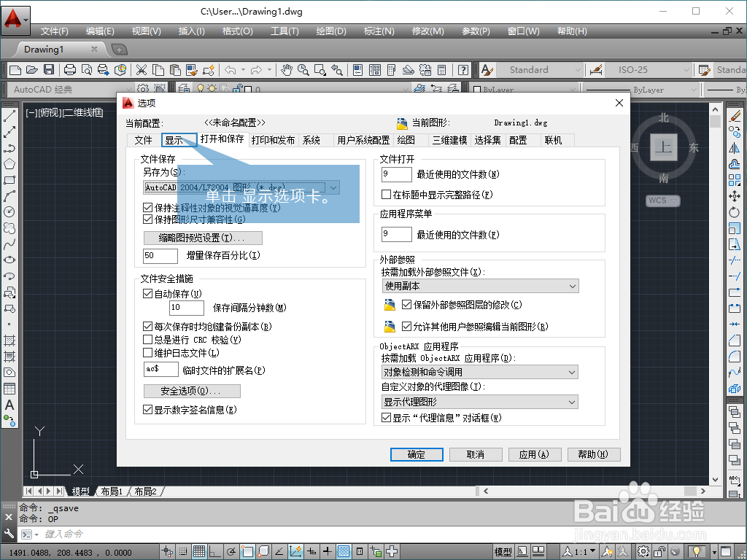Open the 使用副本 external reference dropdown

(573, 286)
